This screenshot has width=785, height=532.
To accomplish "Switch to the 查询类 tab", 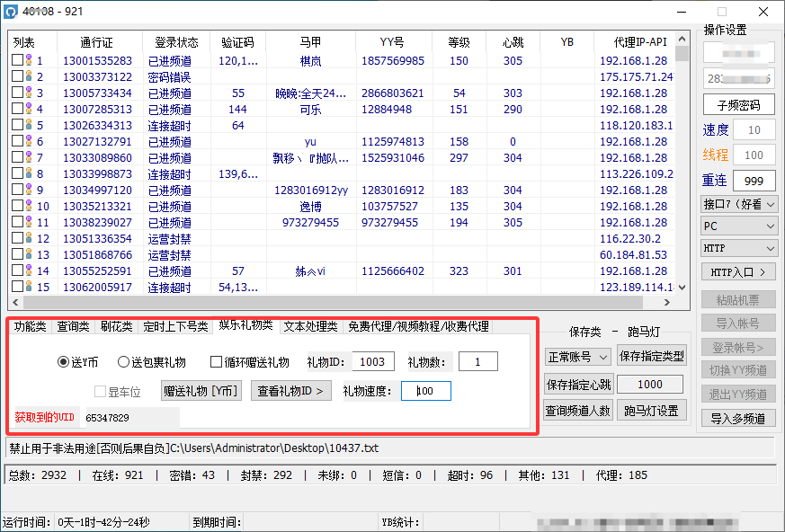I will pos(73,326).
